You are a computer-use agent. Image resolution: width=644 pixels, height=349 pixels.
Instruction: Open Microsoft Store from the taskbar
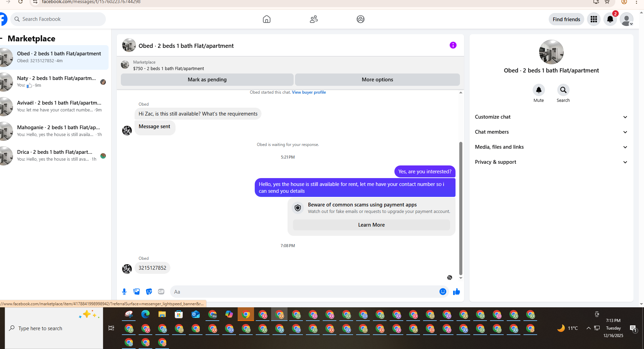pyautogui.click(x=179, y=314)
